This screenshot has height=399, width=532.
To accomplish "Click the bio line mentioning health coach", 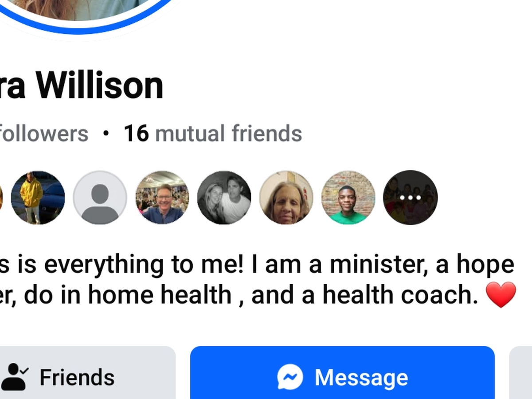I will [x=258, y=295].
